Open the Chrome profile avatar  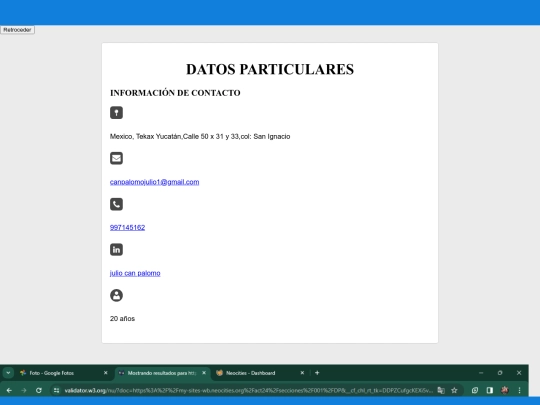505,390
